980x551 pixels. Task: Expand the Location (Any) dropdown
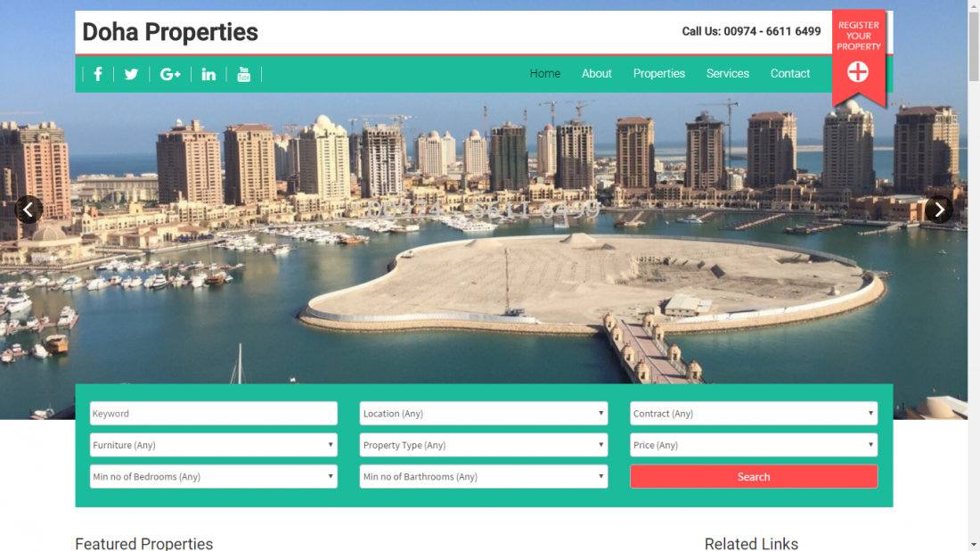[484, 414]
